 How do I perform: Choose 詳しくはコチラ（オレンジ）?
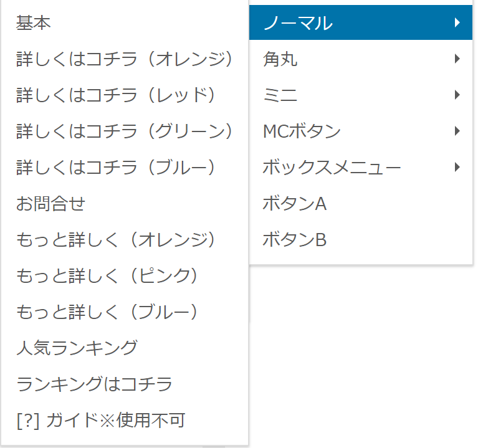coord(125,59)
